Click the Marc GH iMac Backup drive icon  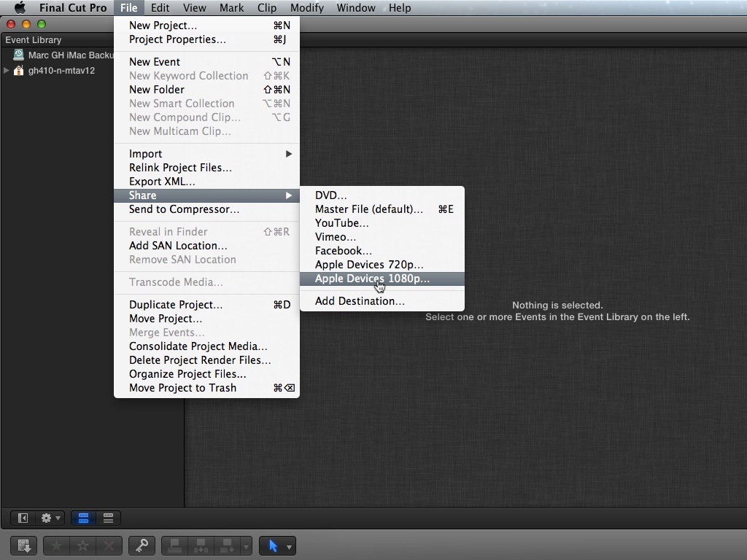point(18,55)
